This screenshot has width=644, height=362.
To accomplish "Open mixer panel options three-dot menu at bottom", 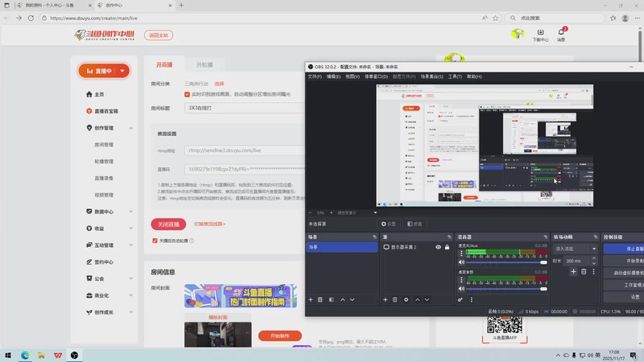I will pos(472,299).
